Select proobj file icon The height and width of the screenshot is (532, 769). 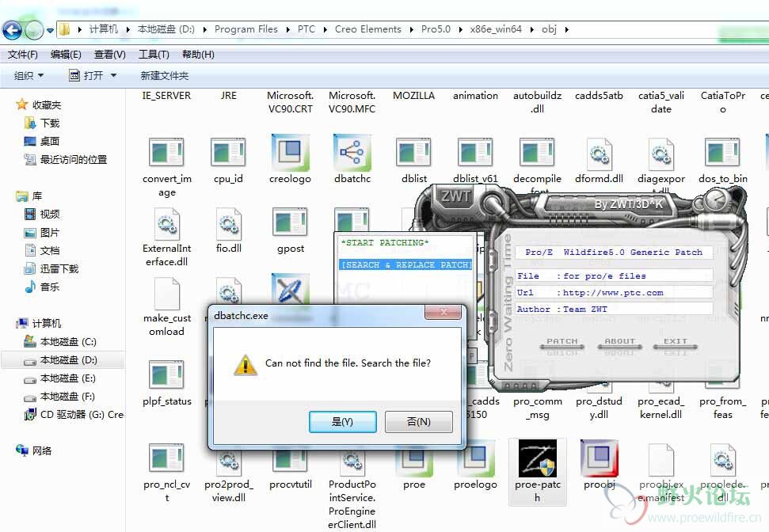[x=600, y=458]
